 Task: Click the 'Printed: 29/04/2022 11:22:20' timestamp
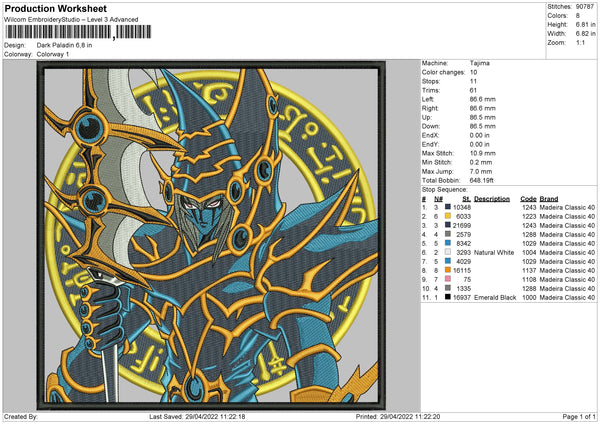398,417
